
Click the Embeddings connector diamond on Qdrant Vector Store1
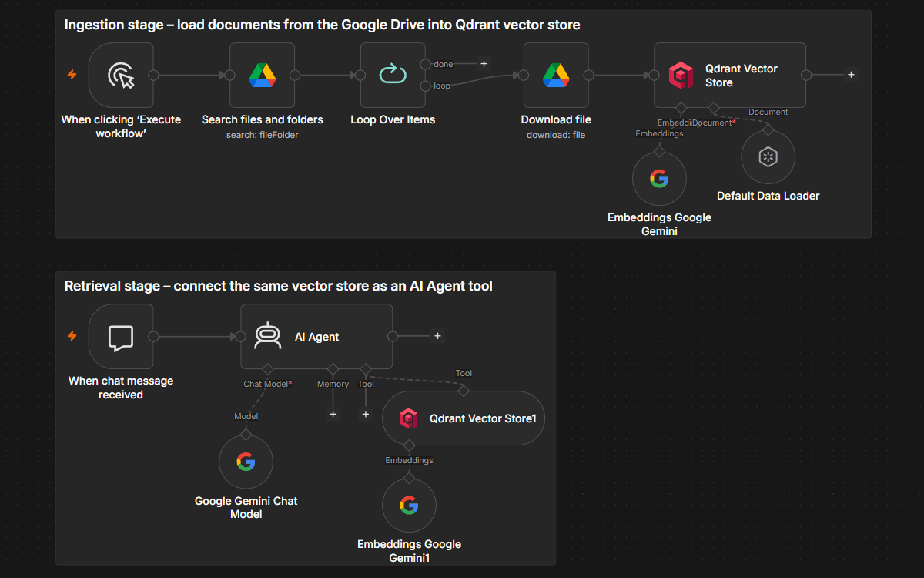[x=409, y=445]
